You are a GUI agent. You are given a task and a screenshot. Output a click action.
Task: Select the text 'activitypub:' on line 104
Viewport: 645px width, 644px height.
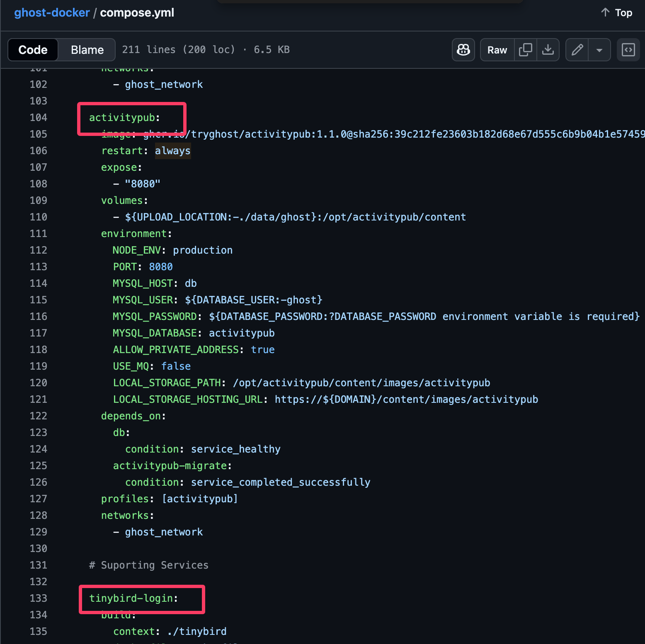click(124, 118)
